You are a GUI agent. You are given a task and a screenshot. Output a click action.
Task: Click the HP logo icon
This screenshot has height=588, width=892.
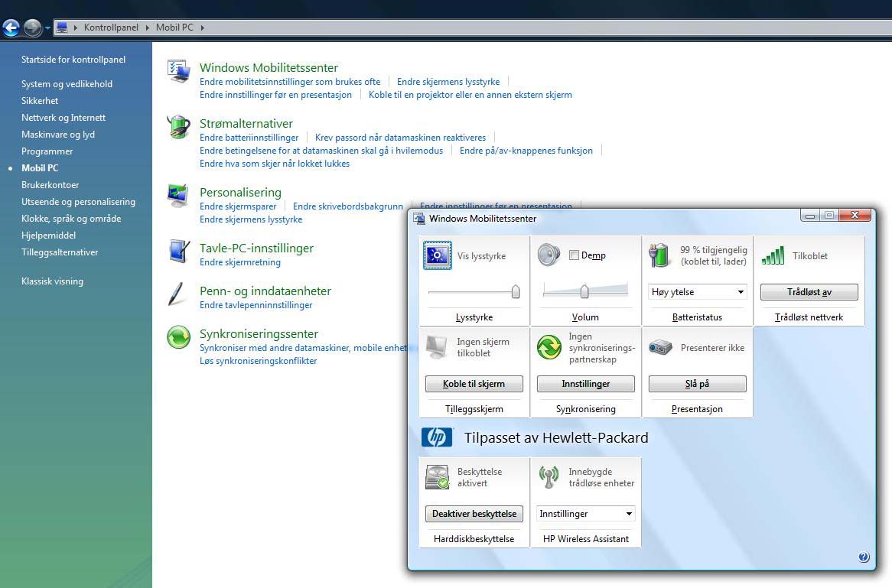437,437
